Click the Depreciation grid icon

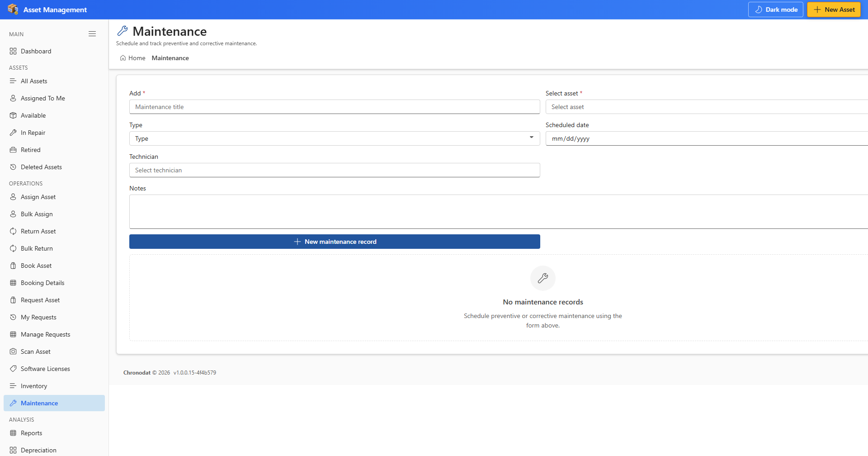pos(13,450)
